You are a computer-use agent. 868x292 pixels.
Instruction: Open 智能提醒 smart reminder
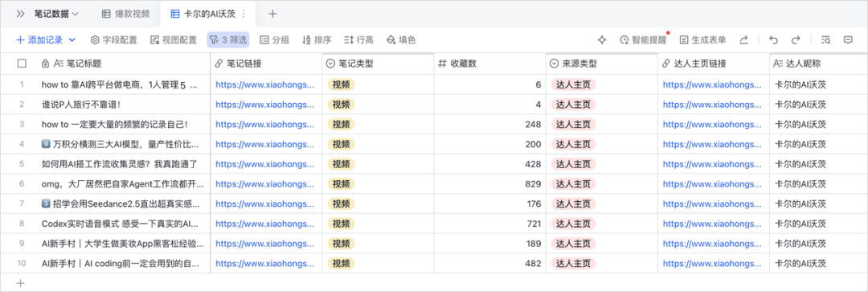pyautogui.click(x=643, y=40)
